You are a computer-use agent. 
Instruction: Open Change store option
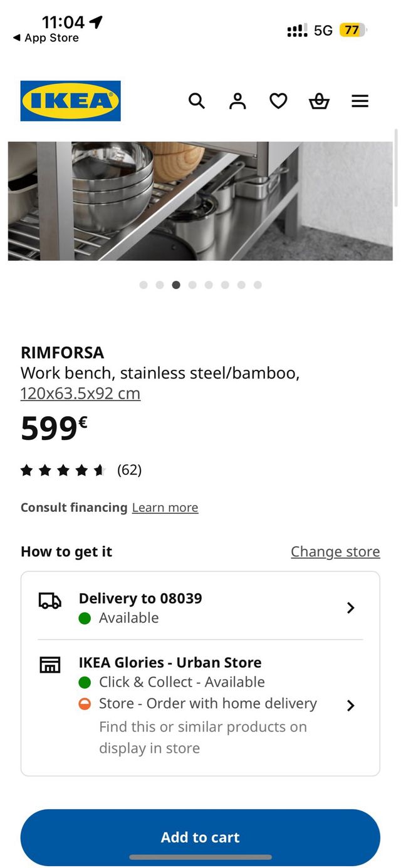335,552
